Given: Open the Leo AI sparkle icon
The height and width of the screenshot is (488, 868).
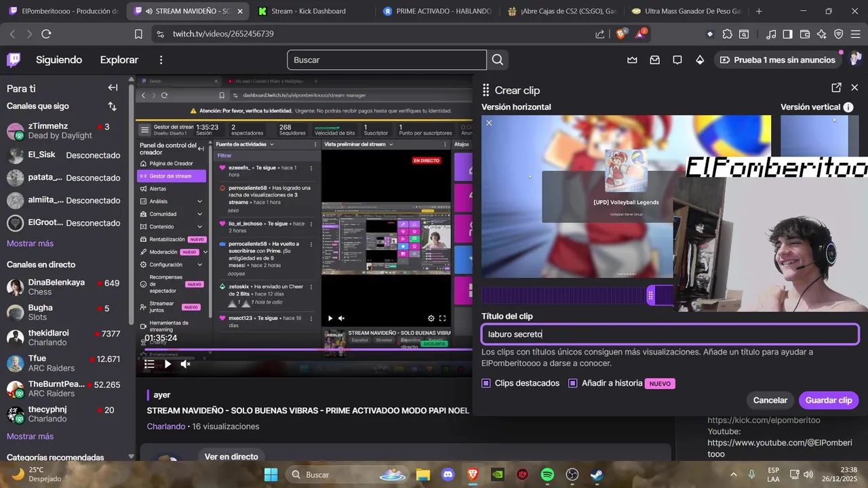Looking at the screenshot, I should click(x=822, y=34).
